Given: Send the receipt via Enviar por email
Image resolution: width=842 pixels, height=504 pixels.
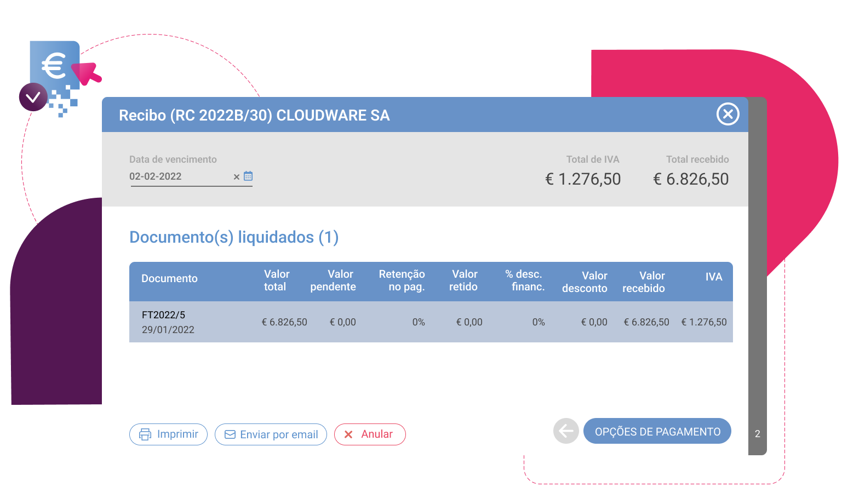Looking at the screenshot, I should click(271, 434).
